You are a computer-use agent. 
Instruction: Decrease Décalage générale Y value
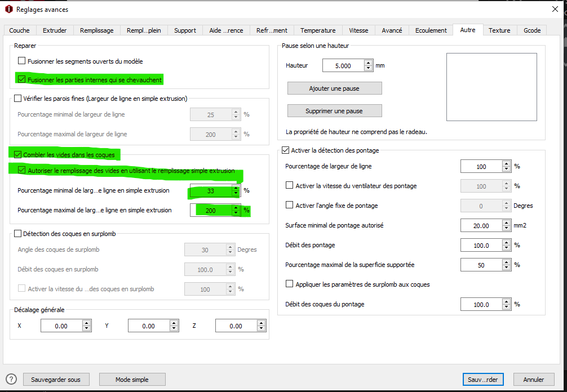coord(174,328)
